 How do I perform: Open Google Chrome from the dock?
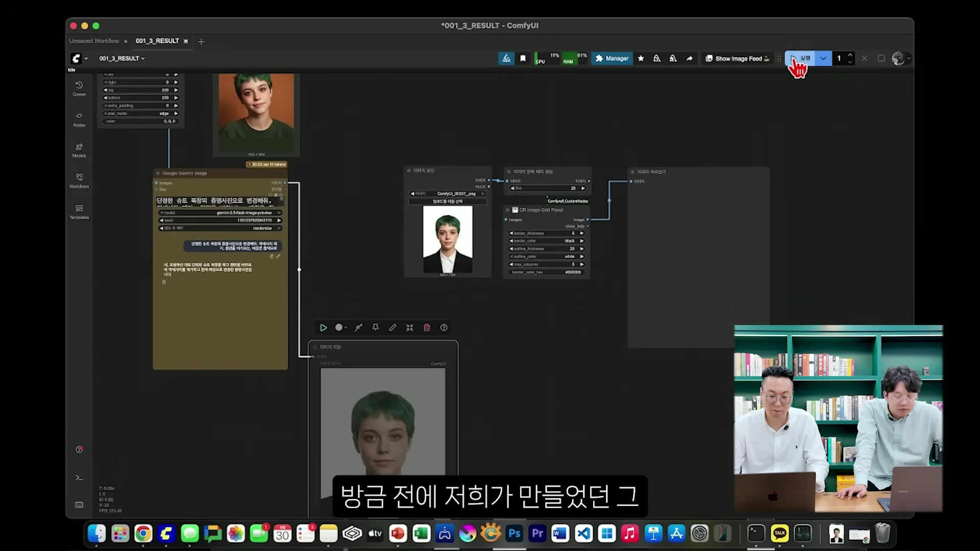click(x=143, y=534)
